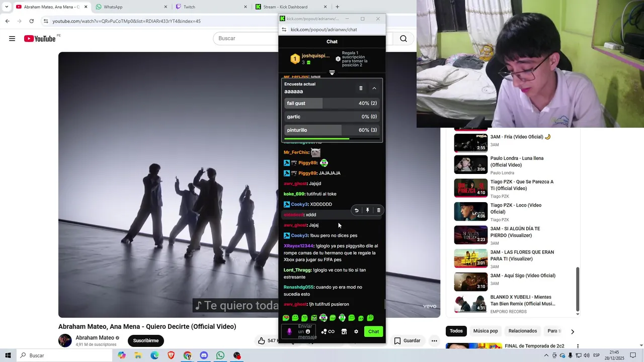Open Kick chat settings gear
The width and height of the screenshot is (644, 362).
pos(356,331)
